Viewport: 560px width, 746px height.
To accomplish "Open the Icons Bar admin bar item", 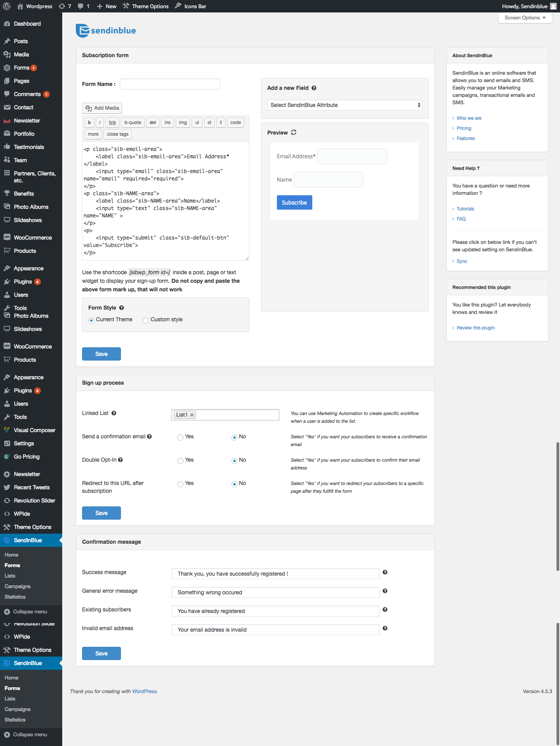I will pyautogui.click(x=191, y=6).
